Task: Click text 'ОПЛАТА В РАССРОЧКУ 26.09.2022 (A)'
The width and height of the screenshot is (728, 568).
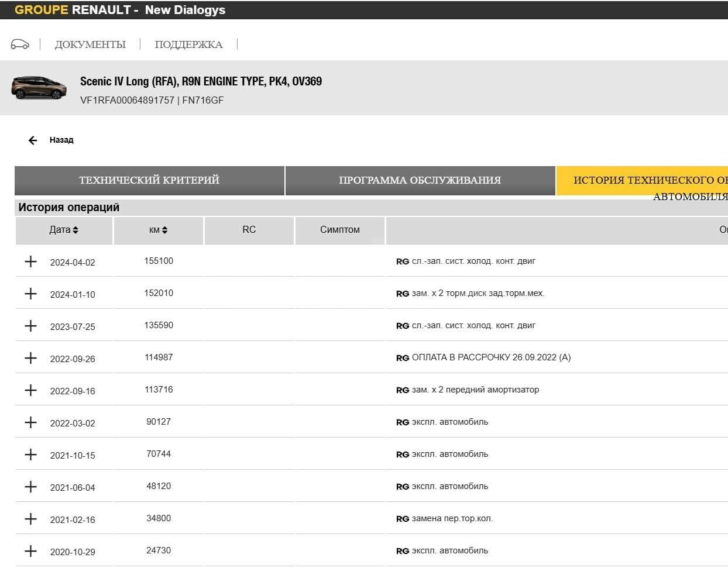Action: (492, 357)
